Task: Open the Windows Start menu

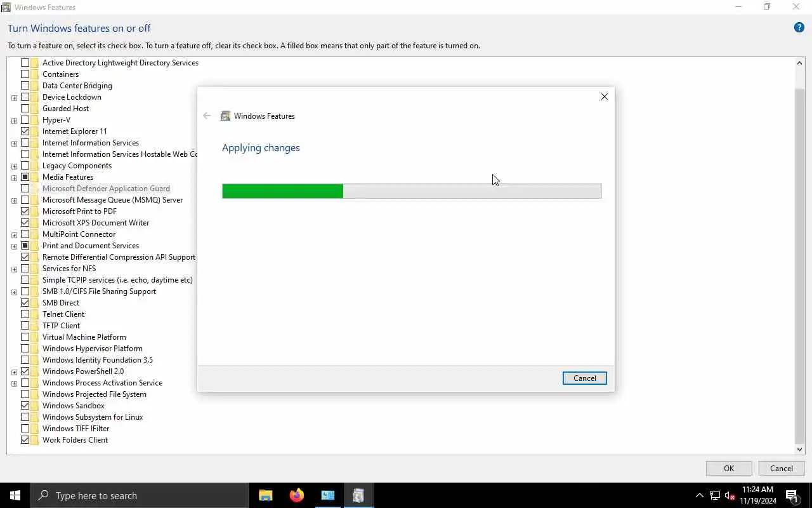Action: pyautogui.click(x=15, y=495)
